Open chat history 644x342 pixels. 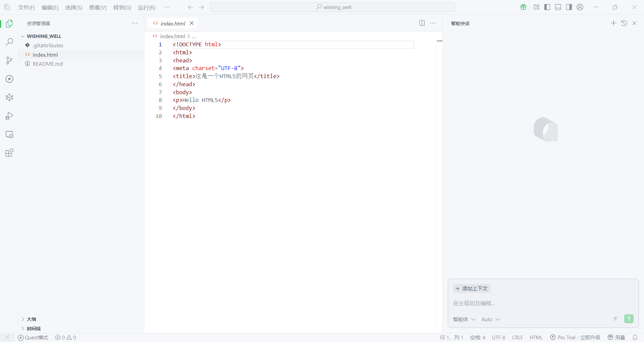tap(624, 23)
